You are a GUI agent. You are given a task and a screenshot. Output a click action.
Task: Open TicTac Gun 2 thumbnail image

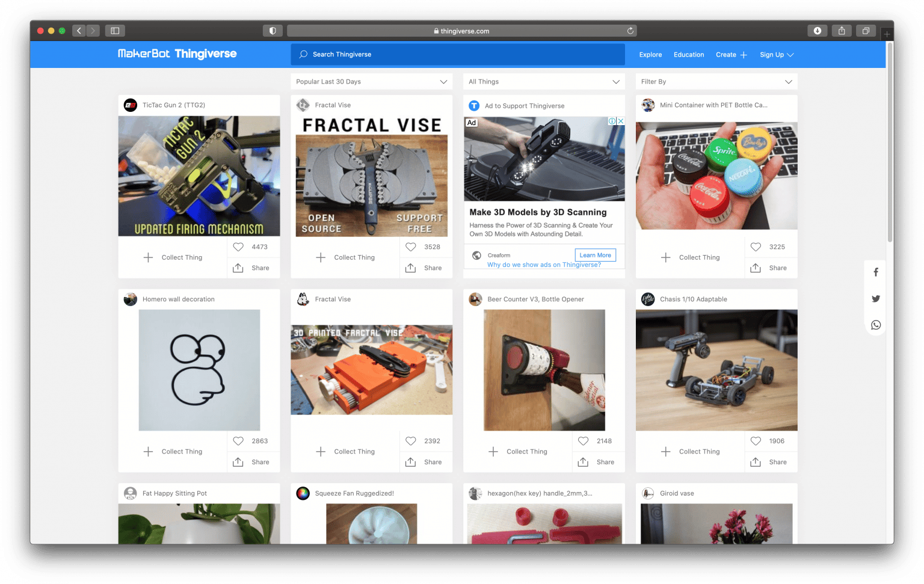tap(199, 176)
